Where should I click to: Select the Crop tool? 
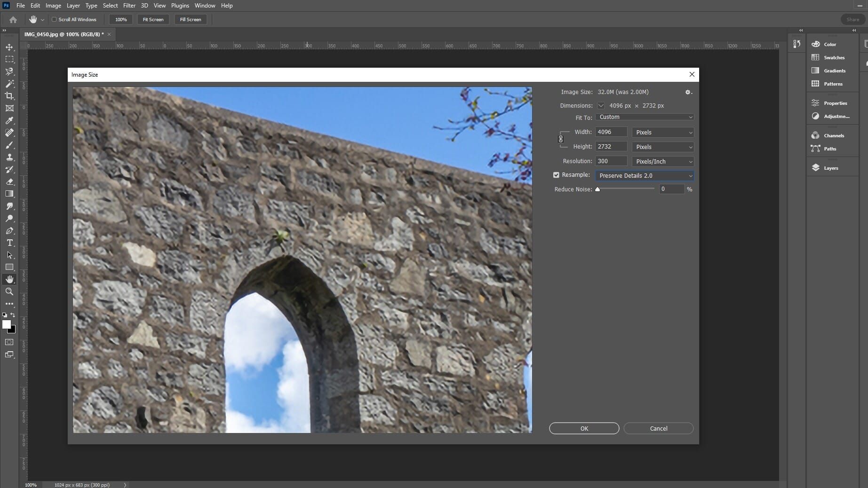click(9, 96)
